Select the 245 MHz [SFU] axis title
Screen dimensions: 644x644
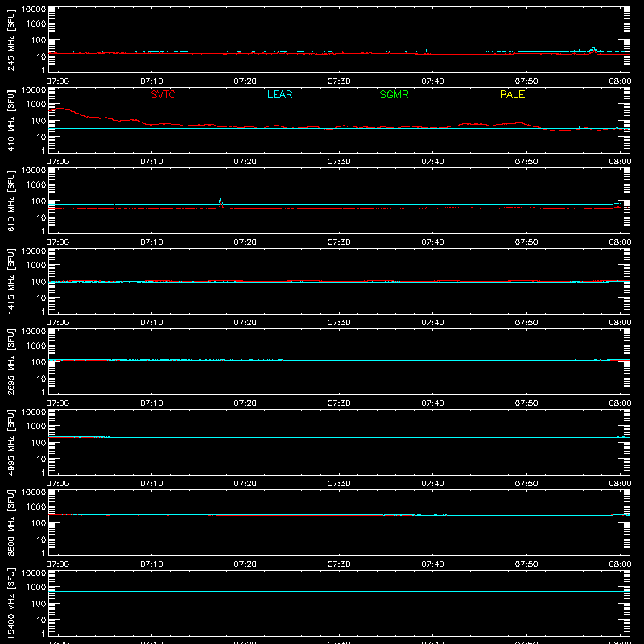pos(10,39)
